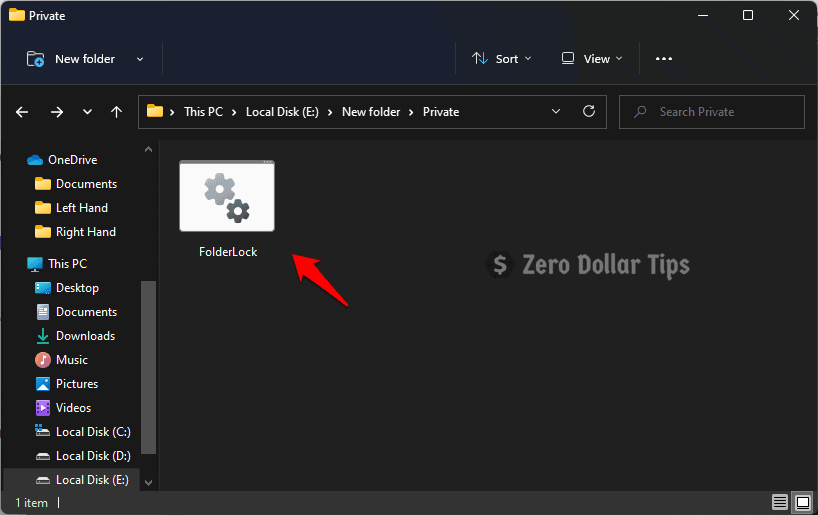Close the Private window

[793, 15]
